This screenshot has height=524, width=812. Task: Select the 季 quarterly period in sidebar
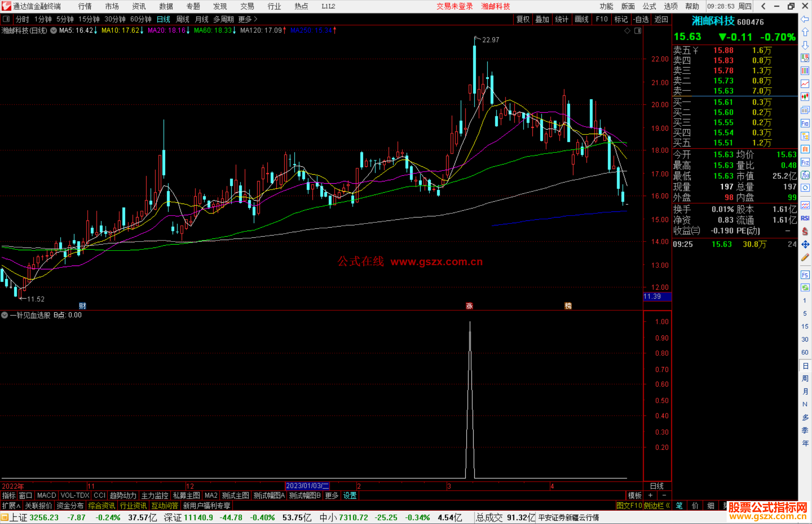[805, 430]
